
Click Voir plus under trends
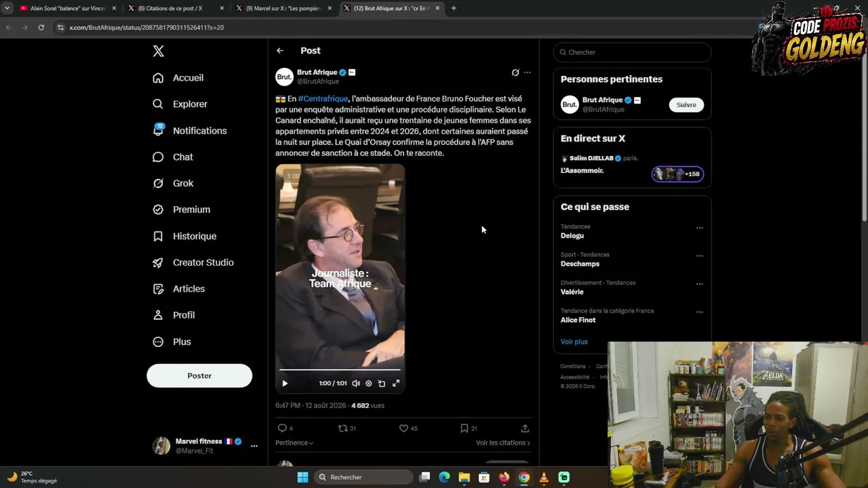574,342
